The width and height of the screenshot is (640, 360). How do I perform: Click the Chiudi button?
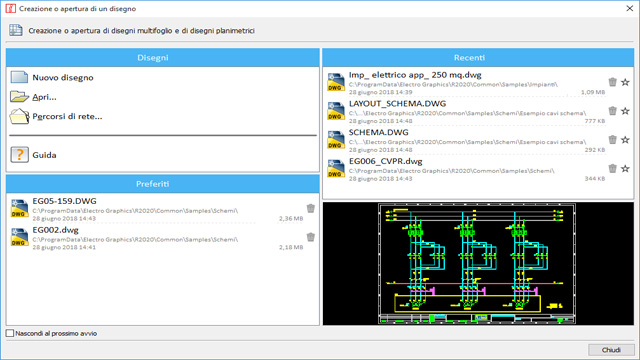click(x=611, y=350)
